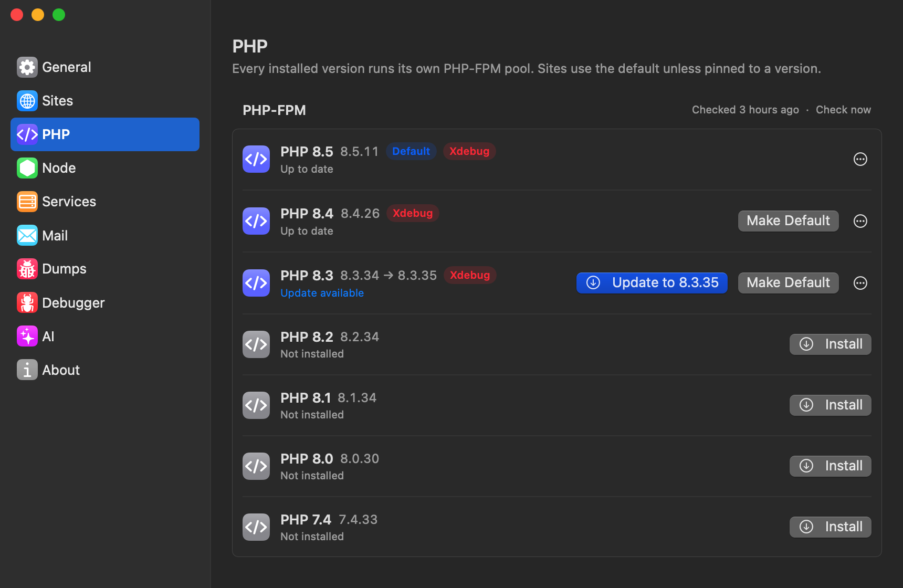This screenshot has height=588, width=903.
Task: Open the About info icon
Action: point(27,370)
